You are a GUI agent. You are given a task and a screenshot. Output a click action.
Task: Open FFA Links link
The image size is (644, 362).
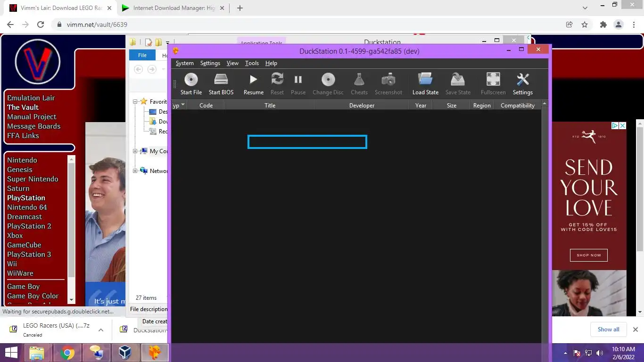tap(23, 136)
